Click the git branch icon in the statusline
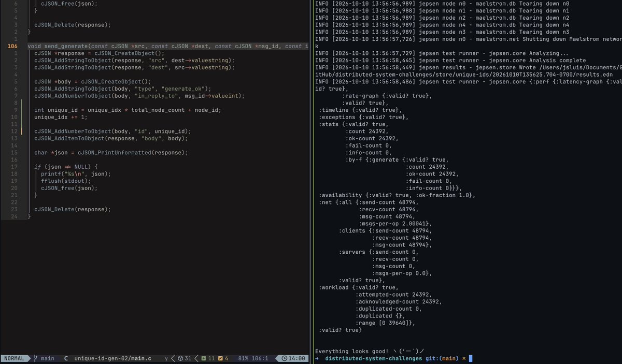 pos(36,358)
